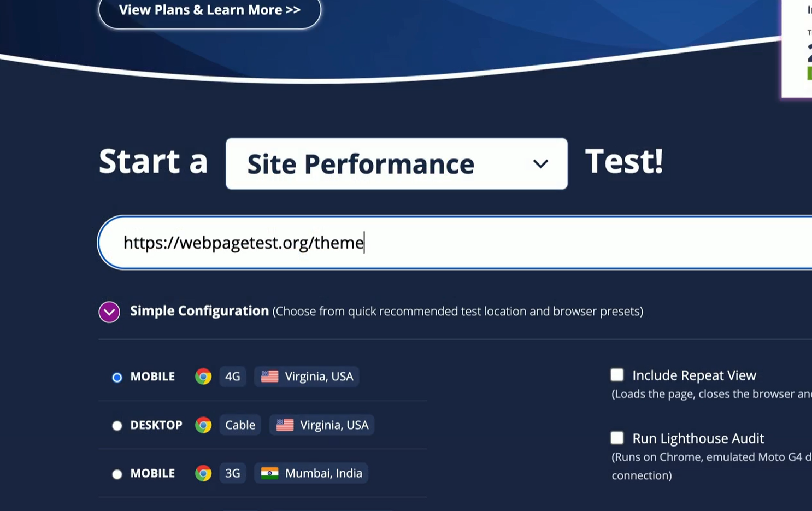This screenshot has height=511, width=812.
Task: Click the Cable connection badge
Action: pos(240,425)
